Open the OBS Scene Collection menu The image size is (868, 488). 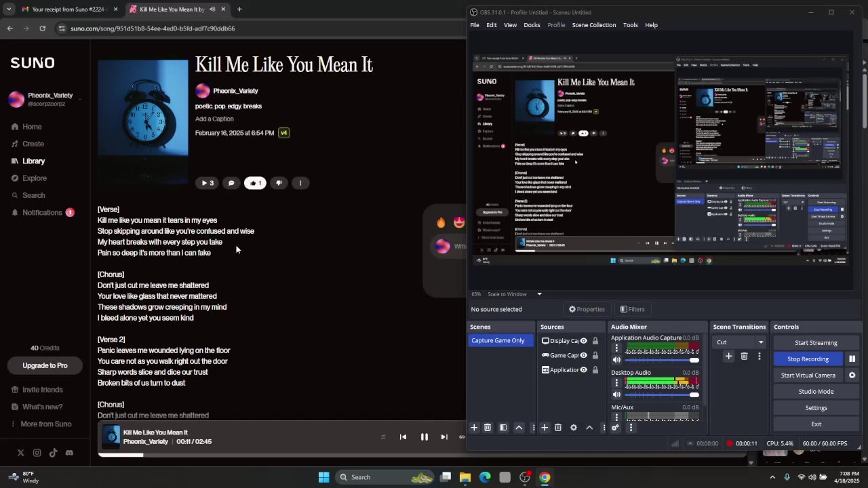(x=594, y=25)
